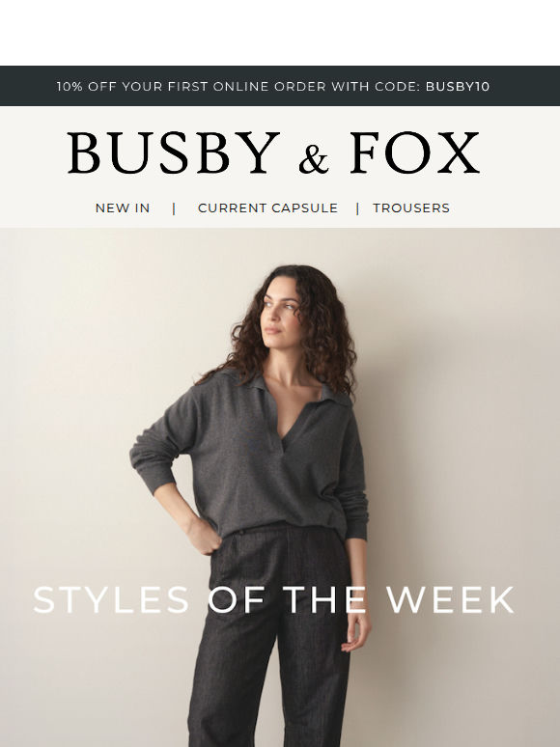Open the Trousers category link
Viewport: 560px width, 747px height.
click(411, 208)
